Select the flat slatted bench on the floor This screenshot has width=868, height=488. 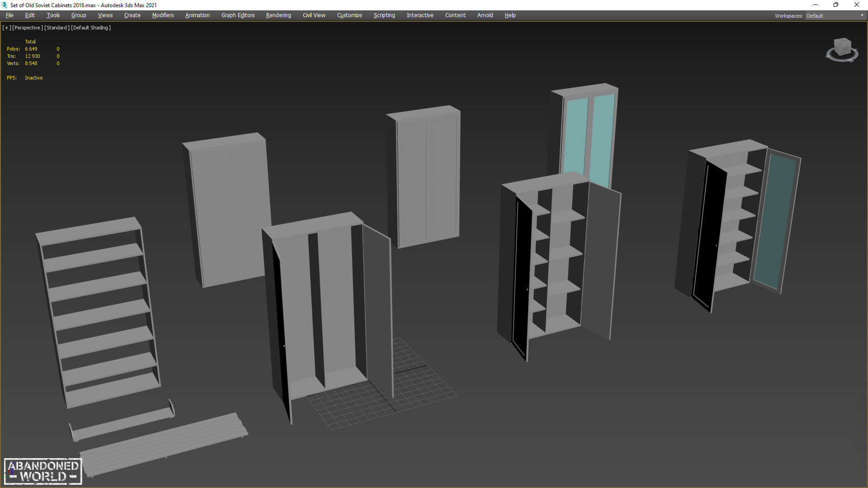[165, 444]
